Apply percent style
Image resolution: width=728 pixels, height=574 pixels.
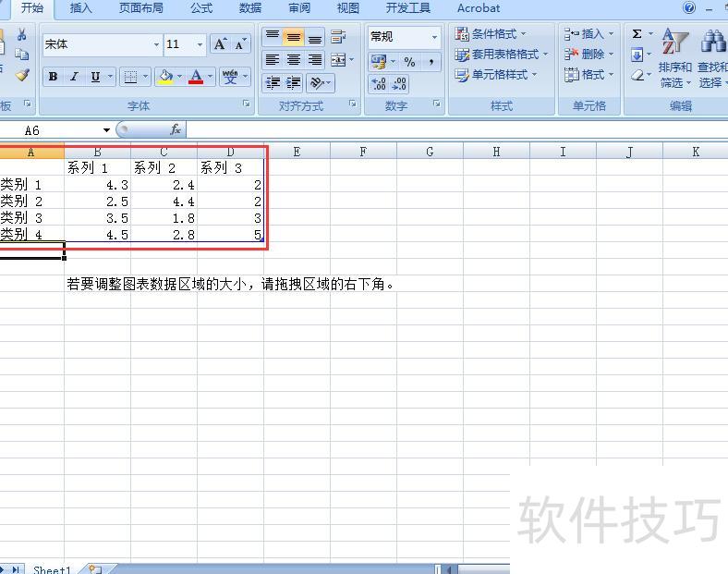click(x=409, y=61)
